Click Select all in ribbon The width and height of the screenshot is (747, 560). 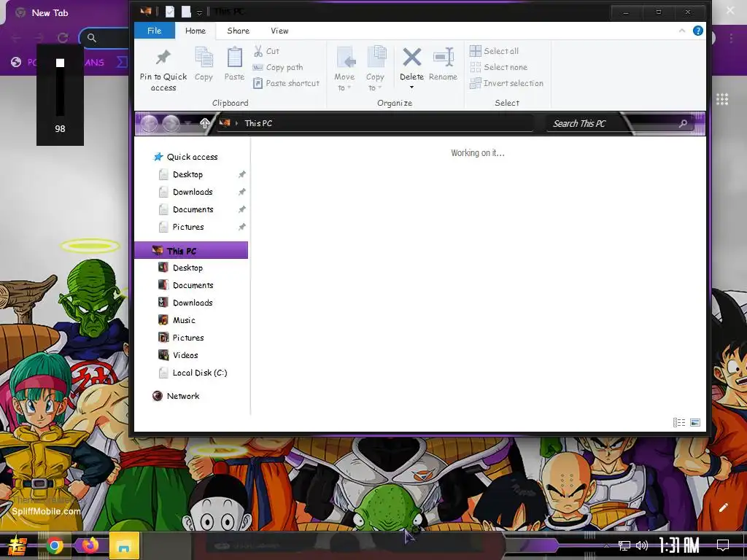[494, 51]
